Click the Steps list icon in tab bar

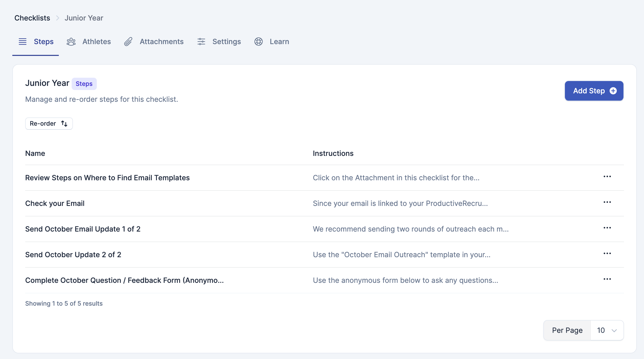click(23, 42)
